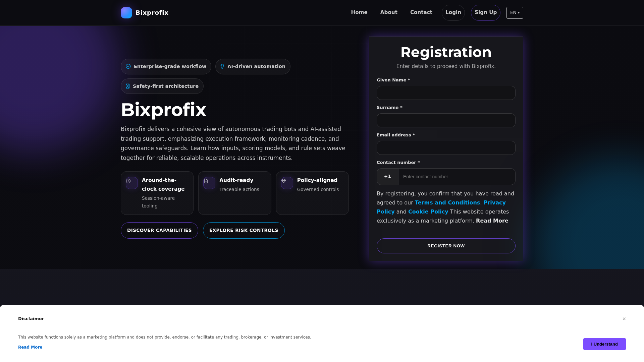Open the Cookie Policy link
The height and width of the screenshot is (362, 644).
(x=428, y=212)
